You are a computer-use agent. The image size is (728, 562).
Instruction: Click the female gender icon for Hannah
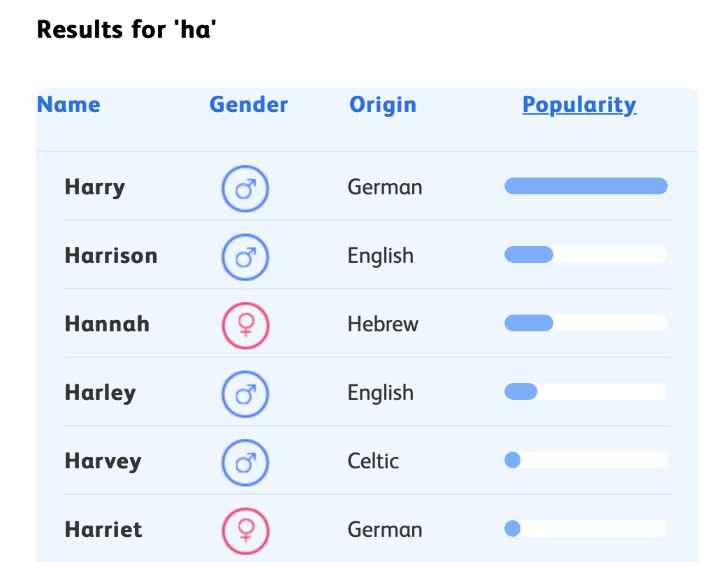pyautogui.click(x=245, y=326)
